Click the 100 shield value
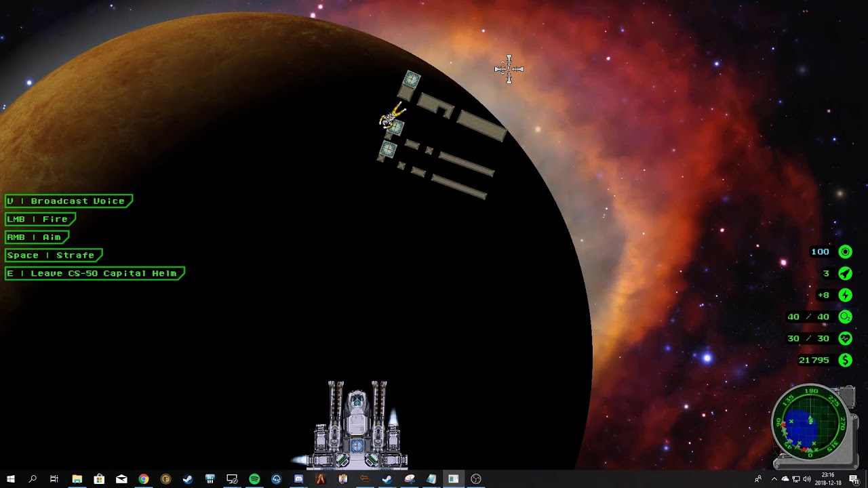 821,251
